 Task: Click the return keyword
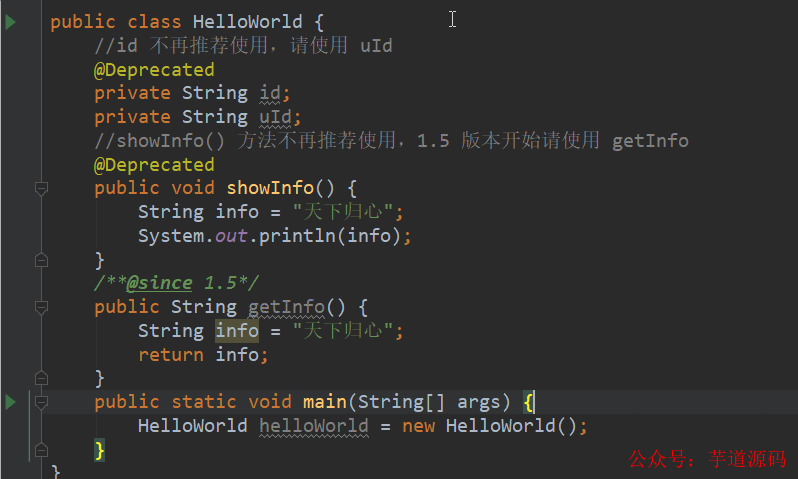tap(171, 354)
